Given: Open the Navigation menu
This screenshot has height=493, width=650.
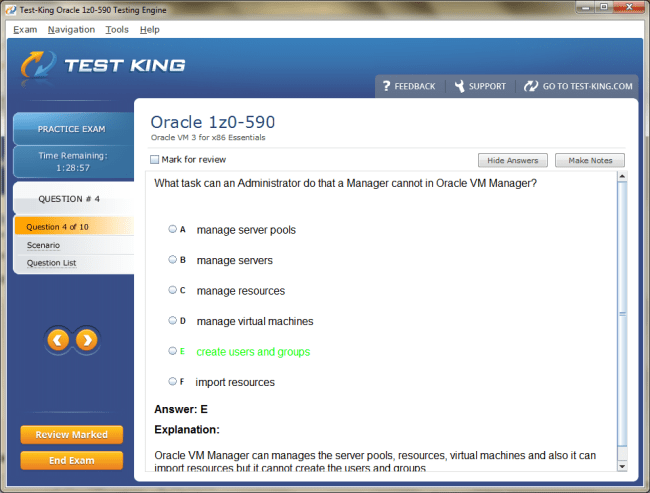Looking at the screenshot, I should click(71, 30).
